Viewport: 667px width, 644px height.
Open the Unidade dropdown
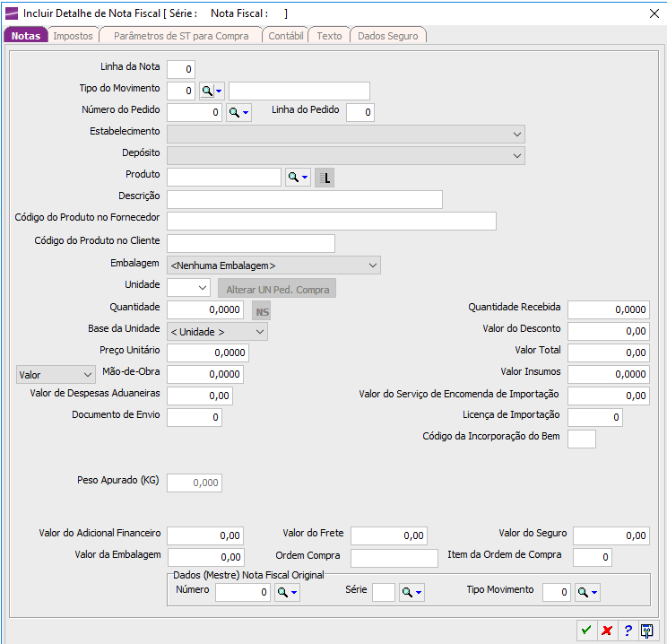[x=188, y=288]
